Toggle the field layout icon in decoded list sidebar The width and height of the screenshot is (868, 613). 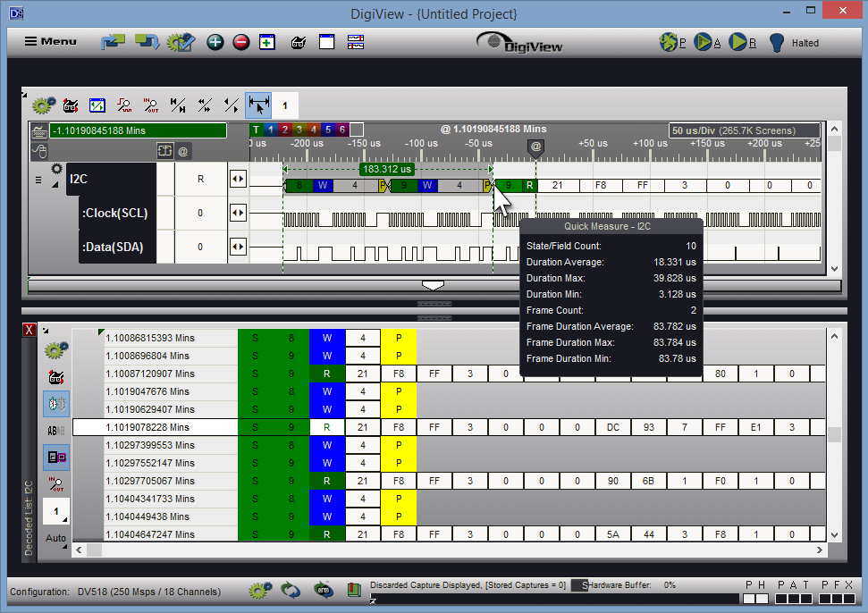[x=55, y=458]
